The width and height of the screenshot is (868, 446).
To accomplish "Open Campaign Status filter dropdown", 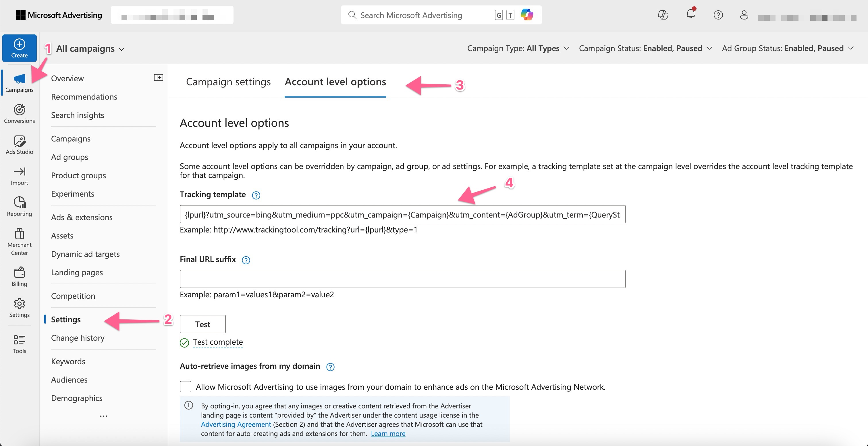I will click(x=645, y=49).
